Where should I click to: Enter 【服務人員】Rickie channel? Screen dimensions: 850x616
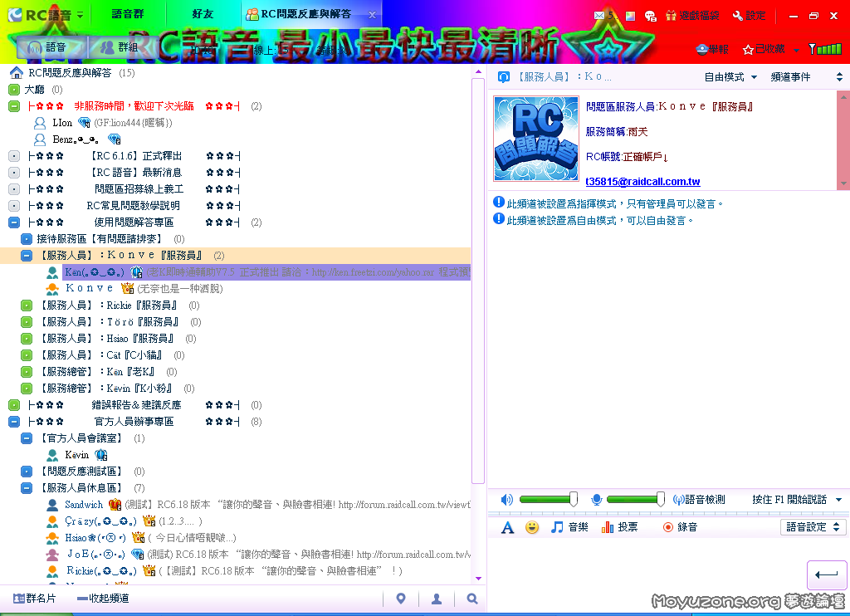click(109, 306)
